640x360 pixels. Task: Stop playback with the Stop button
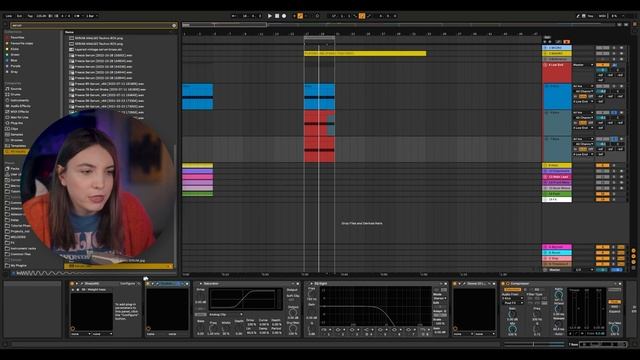tap(277, 16)
